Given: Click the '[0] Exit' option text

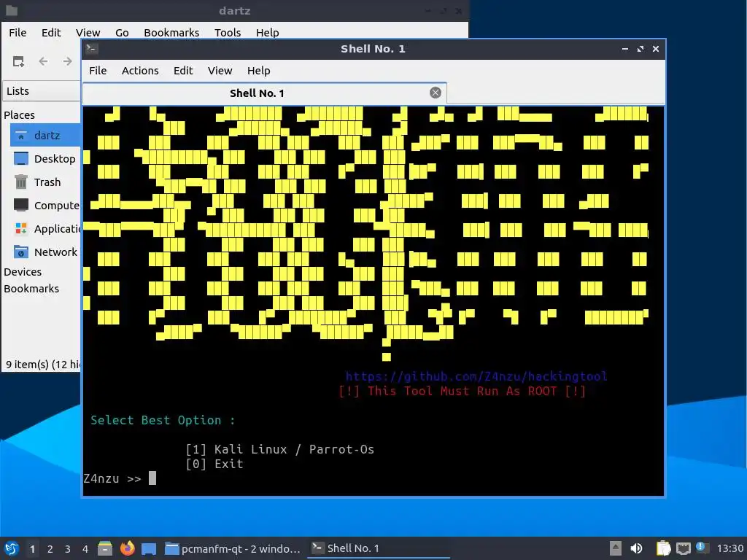Looking at the screenshot, I should click(x=214, y=464).
